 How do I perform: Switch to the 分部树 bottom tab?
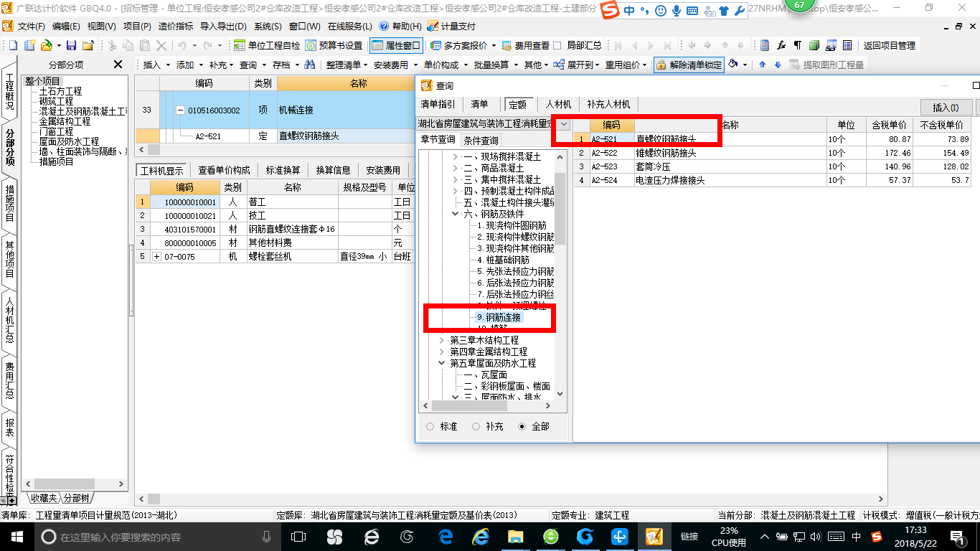tap(77, 498)
